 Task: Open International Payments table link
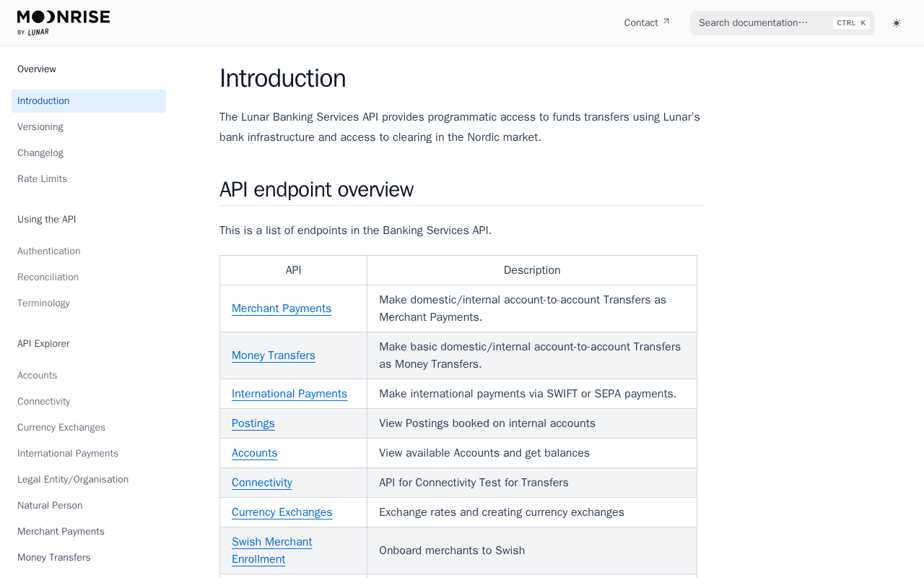pos(289,394)
